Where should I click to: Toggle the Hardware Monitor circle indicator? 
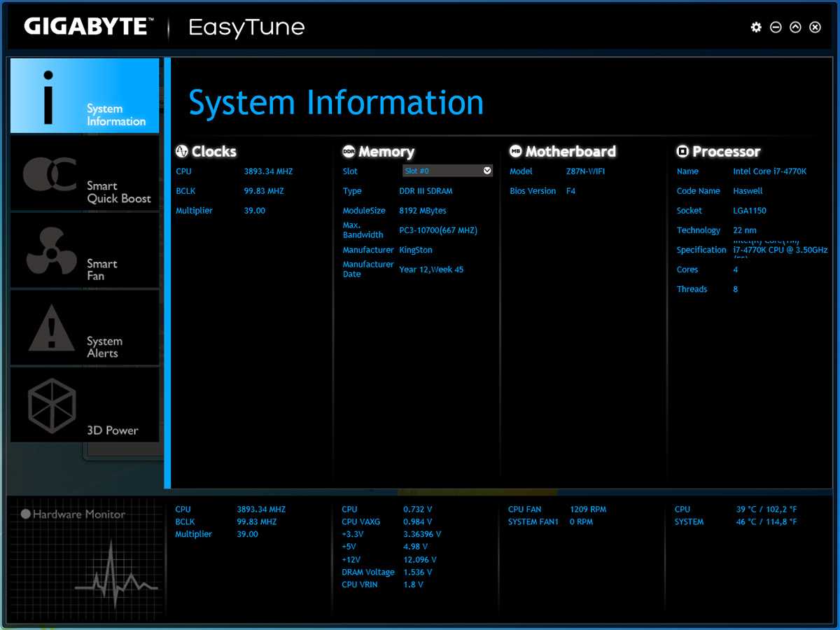[26, 514]
